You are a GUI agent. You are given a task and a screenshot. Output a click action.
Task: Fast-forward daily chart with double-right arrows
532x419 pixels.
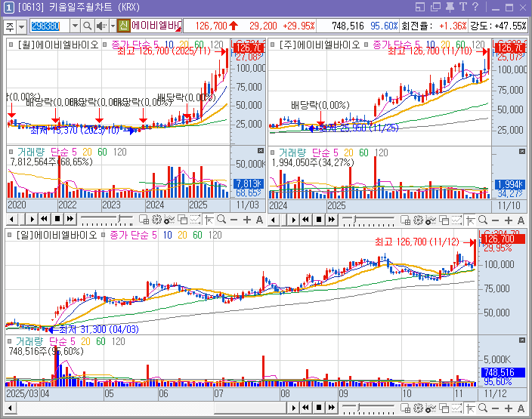332,407
